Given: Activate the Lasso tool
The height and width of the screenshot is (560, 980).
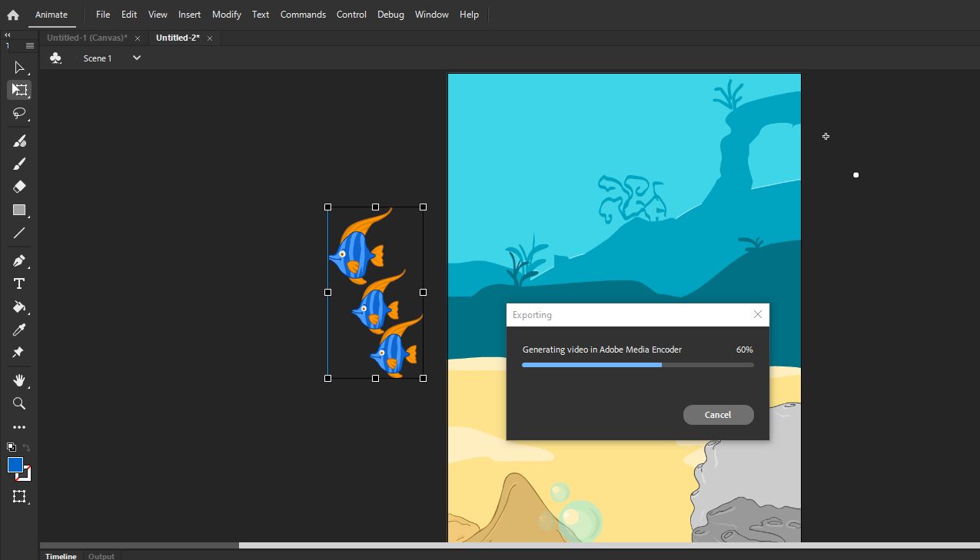Looking at the screenshot, I should (x=19, y=114).
